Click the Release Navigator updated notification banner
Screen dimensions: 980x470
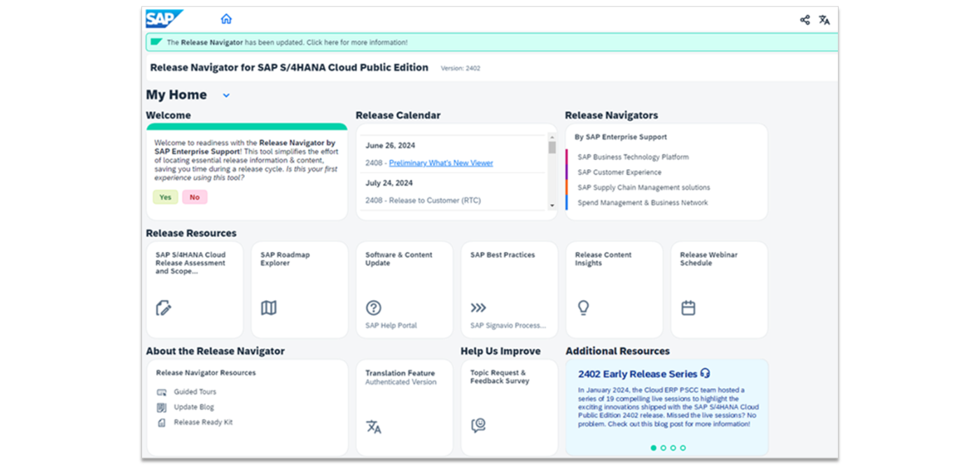[491, 42]
